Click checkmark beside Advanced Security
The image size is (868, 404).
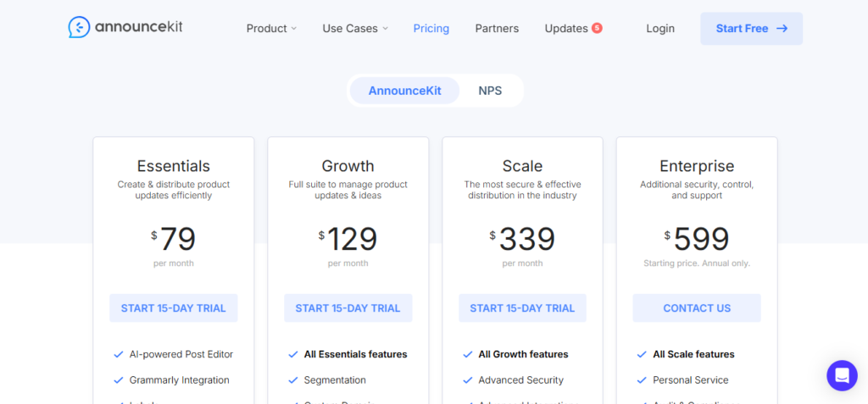point(467,380)
